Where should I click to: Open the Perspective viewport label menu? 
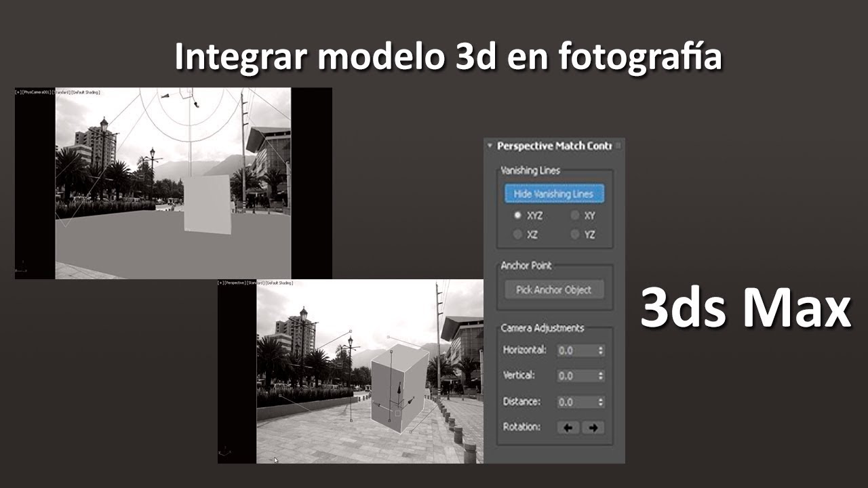(x=235, y=283)
